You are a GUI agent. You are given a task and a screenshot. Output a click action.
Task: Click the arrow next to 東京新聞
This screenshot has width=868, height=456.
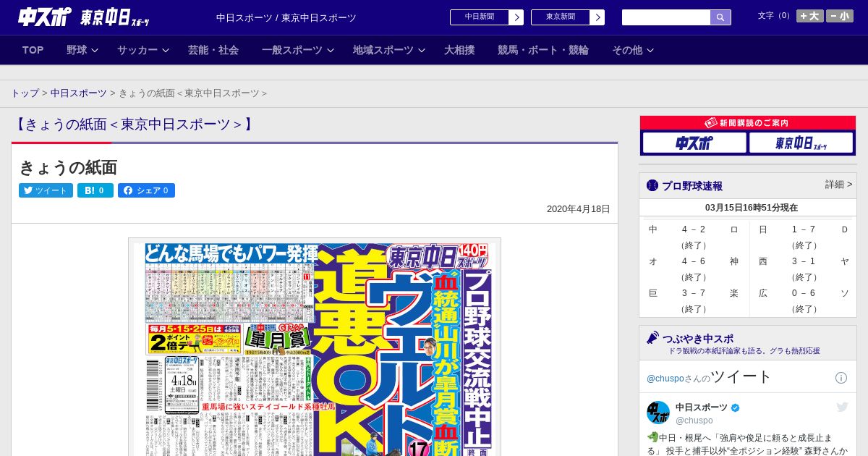tap(597, 17)
